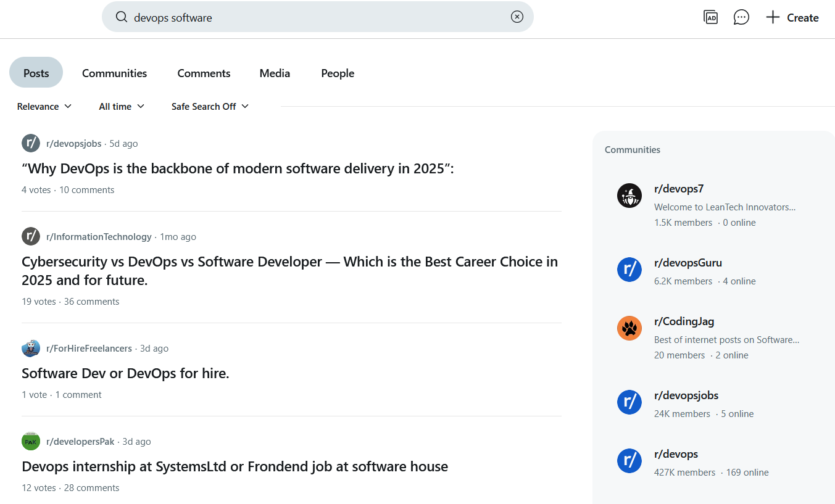Open the People tab
The width and height of the screenshot is (835, 504).
tap(338, 73)
